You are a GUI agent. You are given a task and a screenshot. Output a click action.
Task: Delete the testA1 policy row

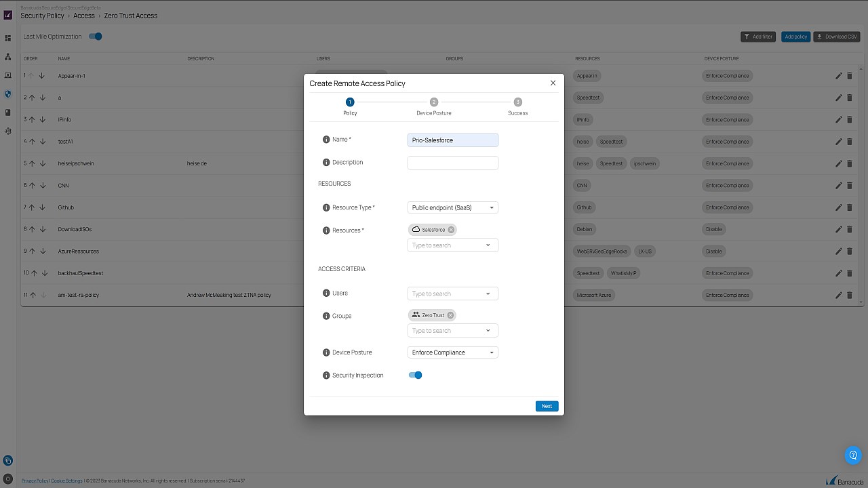tap(850, 142)
